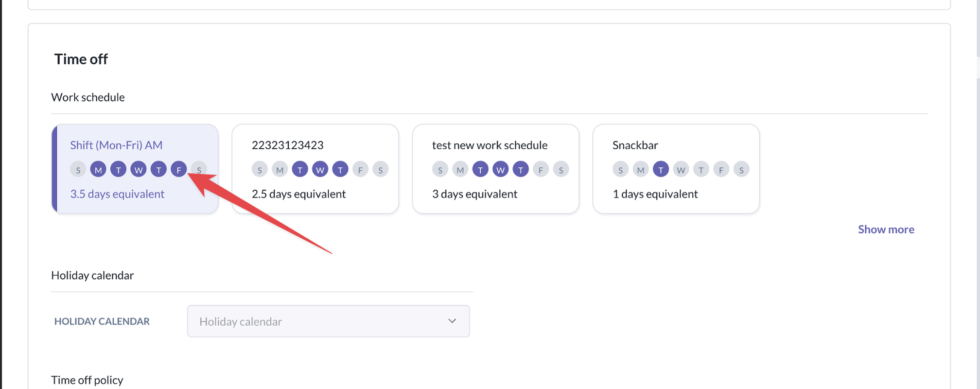Click Friday circle in 22323123423 schedule
Viewport: 980px width, 389px height.
[360, 170]
